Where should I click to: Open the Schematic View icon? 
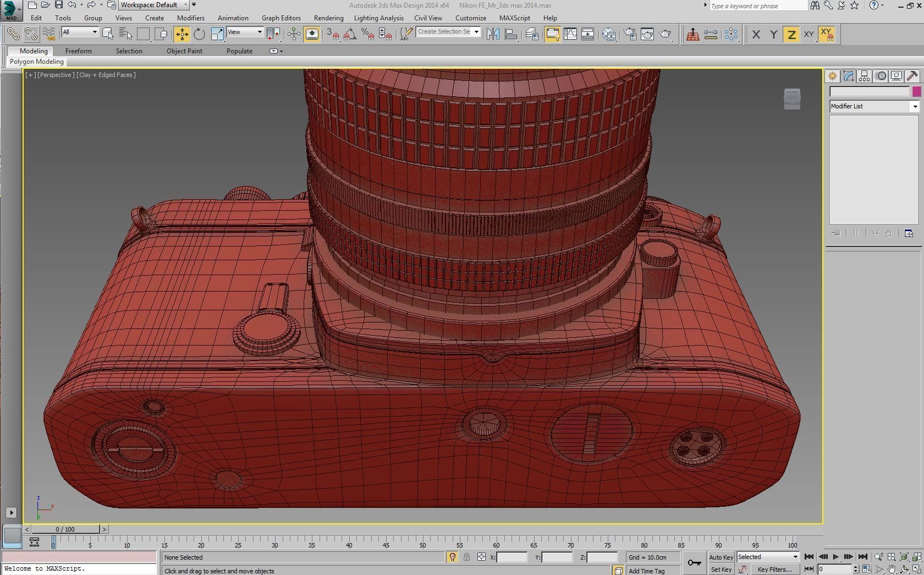pyautogui.click(x=587, y=34)
